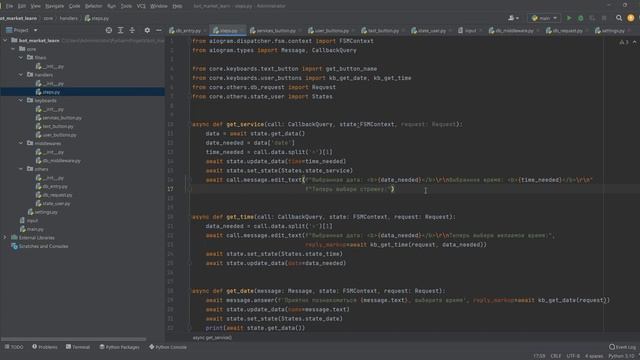Open Python Packages tool window
The image size is (640, 360).
(119, 347)
